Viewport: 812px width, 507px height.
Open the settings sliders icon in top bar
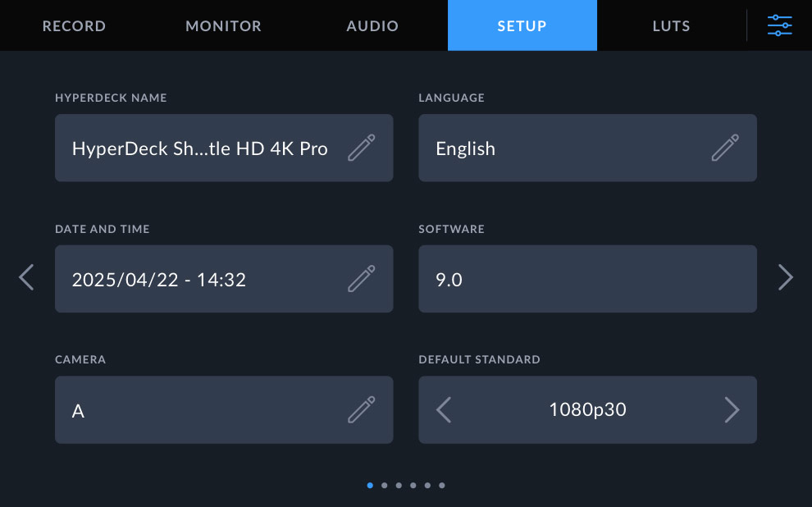click(x=778, y=25)
